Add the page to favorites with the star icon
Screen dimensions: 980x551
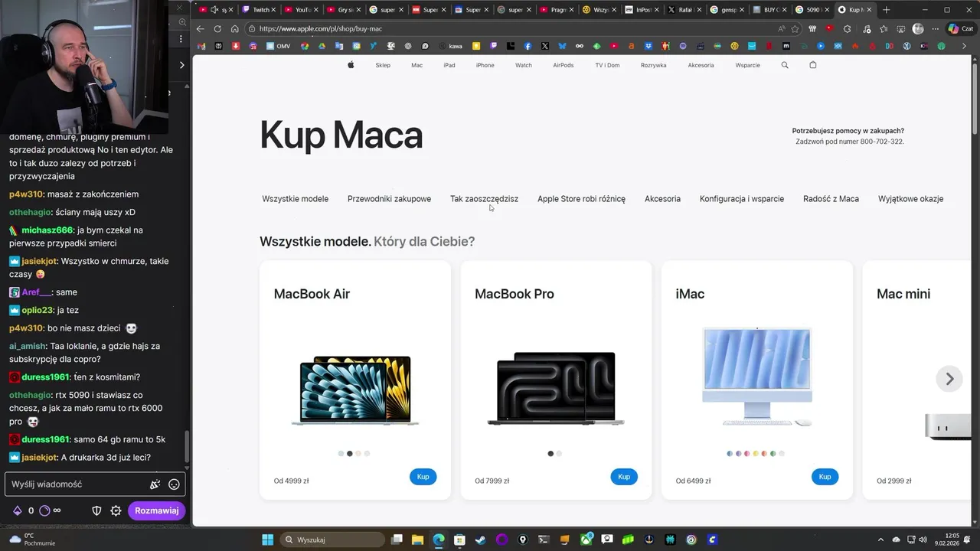click(795, 29)
